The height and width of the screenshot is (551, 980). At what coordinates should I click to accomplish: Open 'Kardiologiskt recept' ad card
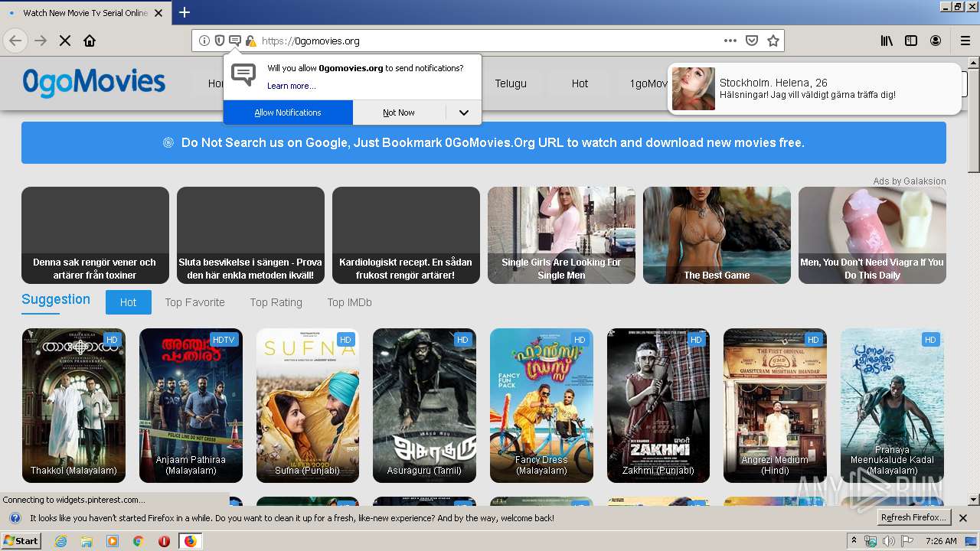[x=406, y=235]
